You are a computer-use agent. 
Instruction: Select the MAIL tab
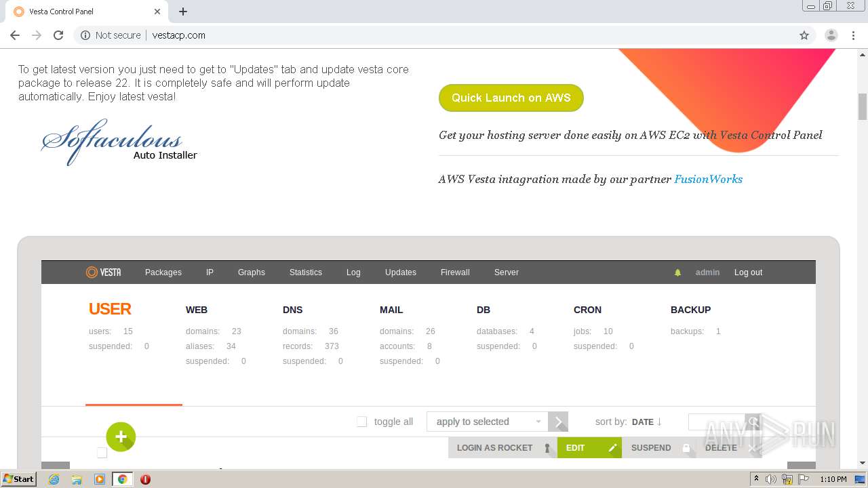(391, 310)
